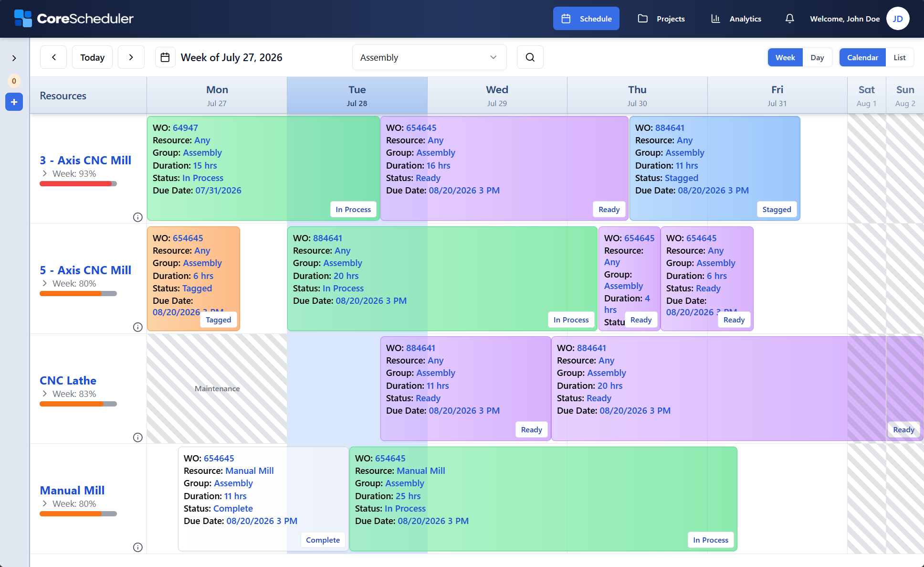Click the CoreScheduler logo icon
The width and height of the screenshot is (924, 567).
(x=23, y=19)
